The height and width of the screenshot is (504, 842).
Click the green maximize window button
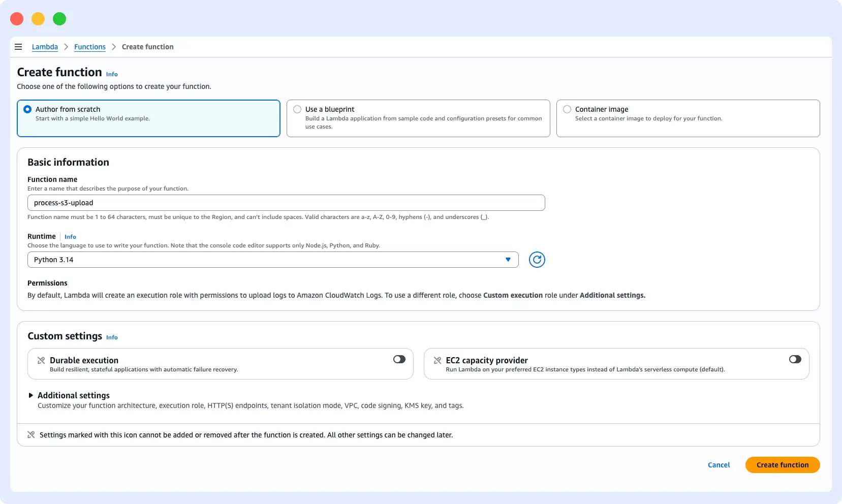(59, 19)
